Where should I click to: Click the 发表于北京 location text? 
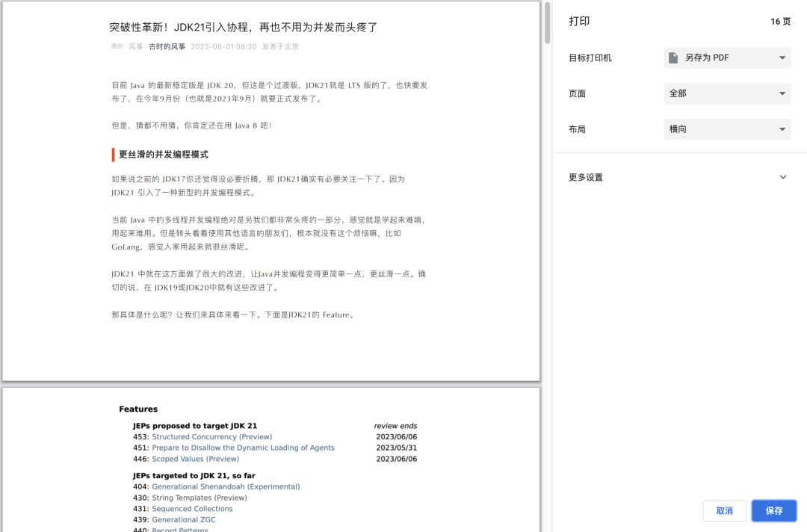tap(280, 46)
